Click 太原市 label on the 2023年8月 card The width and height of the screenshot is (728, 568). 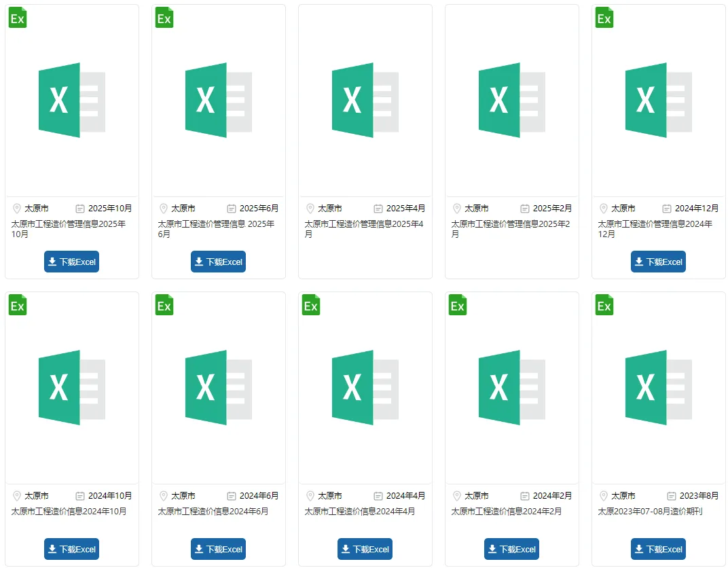[623, 496]
